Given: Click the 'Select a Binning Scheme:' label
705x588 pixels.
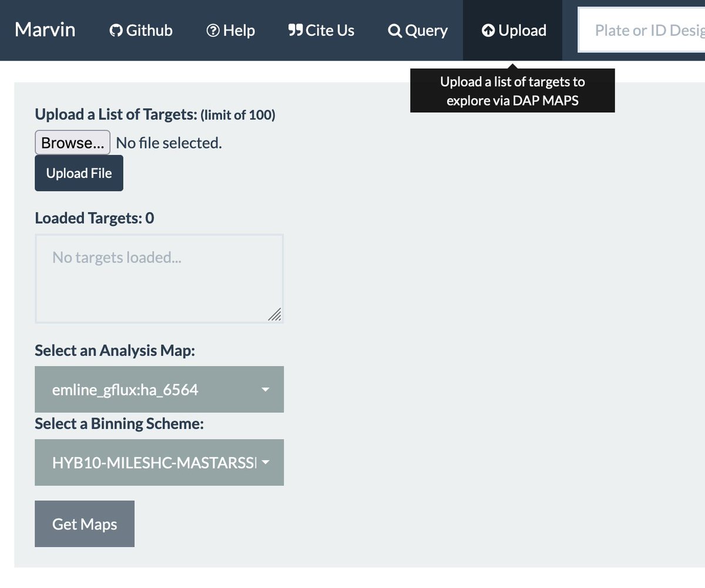Looking at the screenshot, I should (119, 424).
